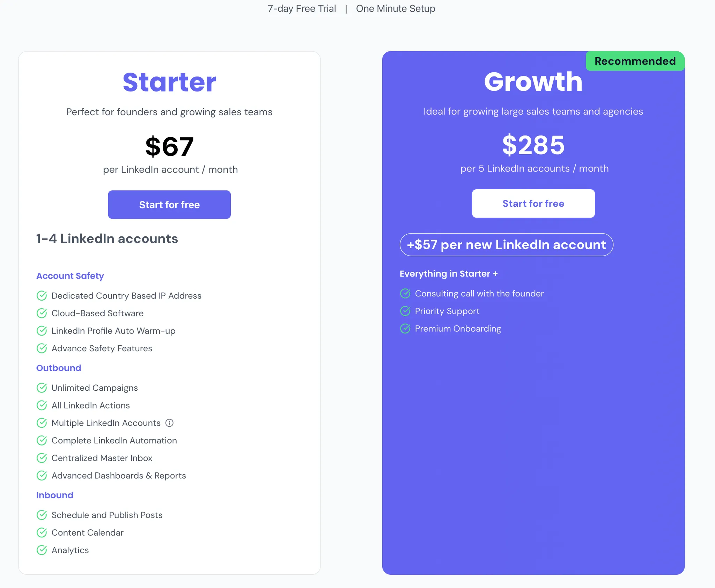
Task: Click the Starter plan's Start for free button
Action: tap(169, 205)
